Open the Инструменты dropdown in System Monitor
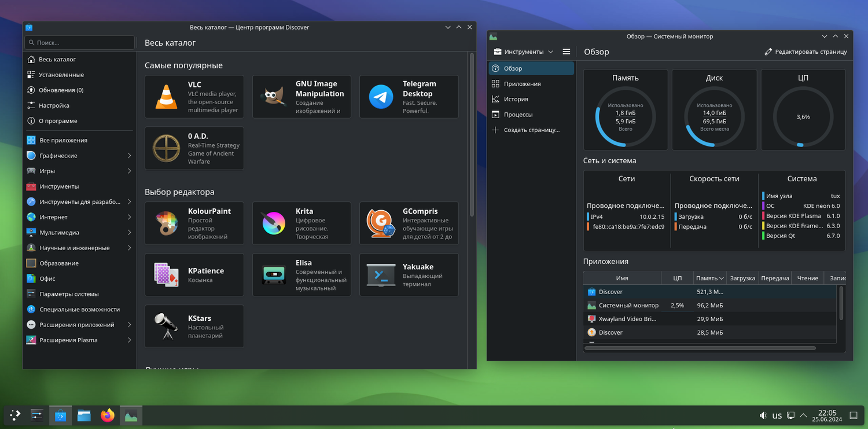 click(x=523, y=52)
